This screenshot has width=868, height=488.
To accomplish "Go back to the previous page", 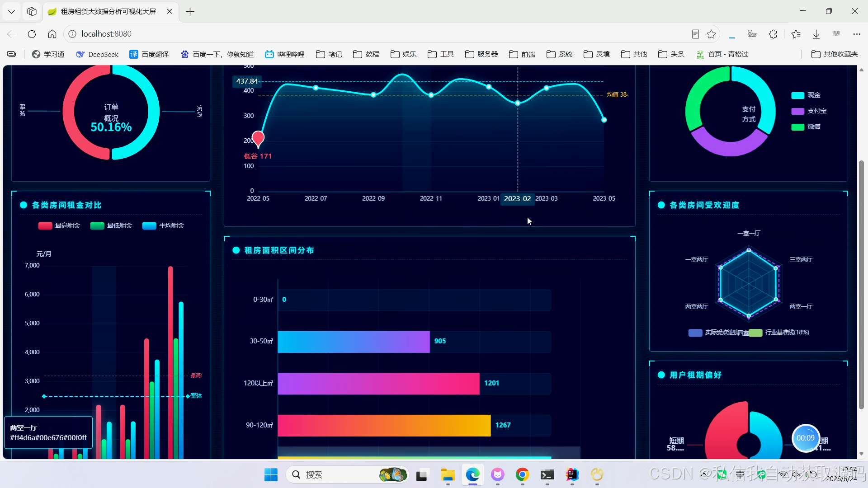I will tap(12, 34).
